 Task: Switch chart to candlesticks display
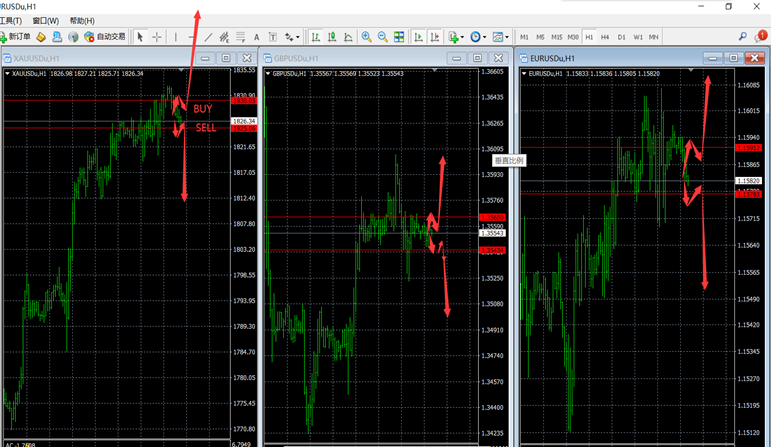(332, 38)
